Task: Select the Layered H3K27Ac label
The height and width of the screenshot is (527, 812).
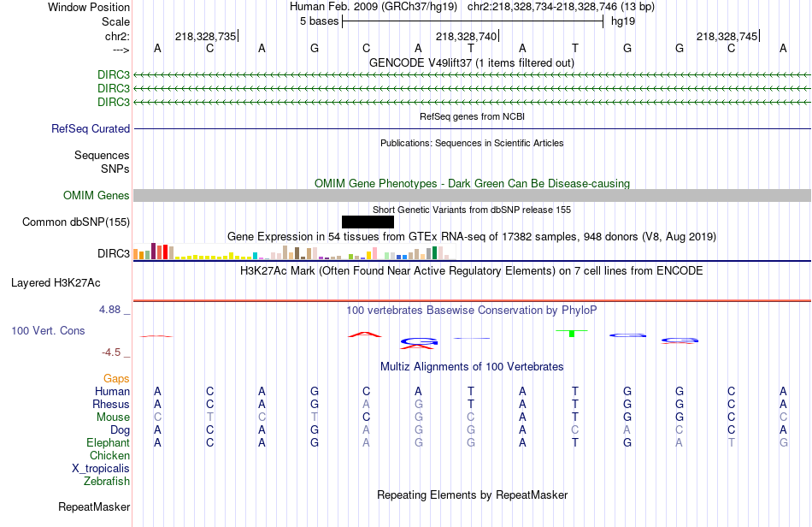Action: pyautogui.click(x=56, y=283)
